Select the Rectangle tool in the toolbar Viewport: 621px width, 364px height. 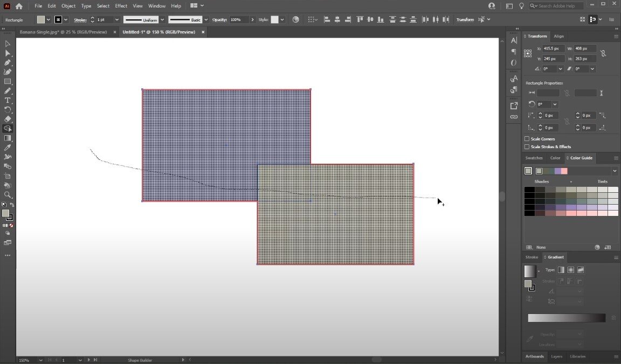click(x=8, y=81)
